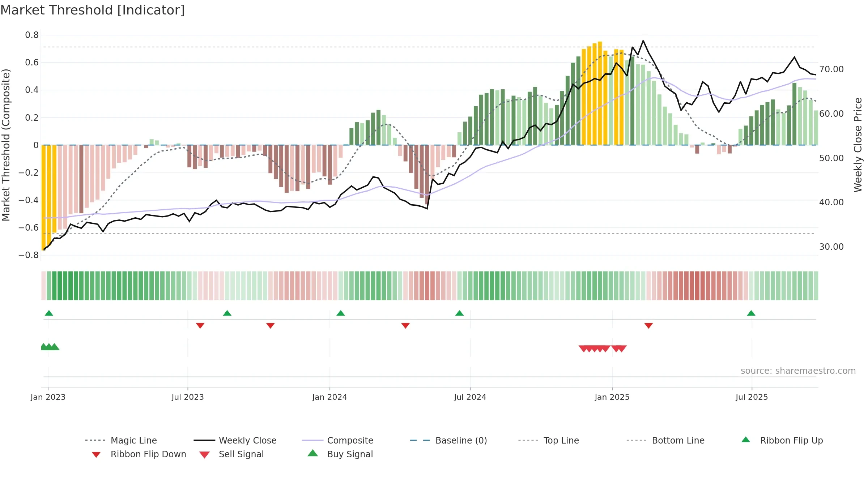
Task: Click the 30.00 price tick on the right axis
Action: (831, 247)
